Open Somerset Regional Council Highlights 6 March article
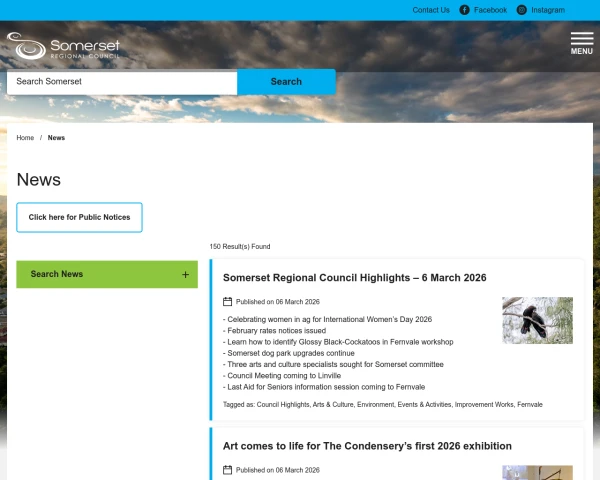Viewport: 600px width, 480px height. (354, 278)
